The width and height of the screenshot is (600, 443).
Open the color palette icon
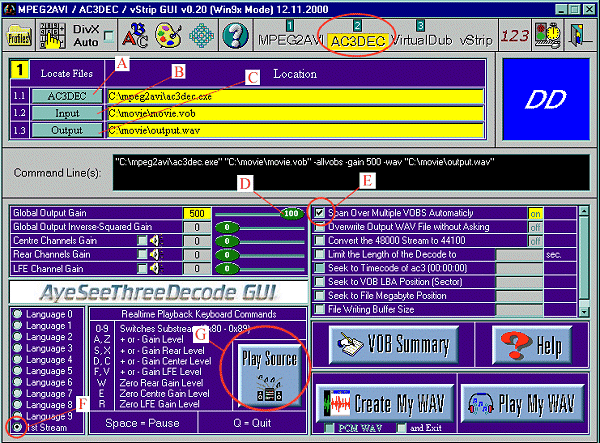[168, 35]
